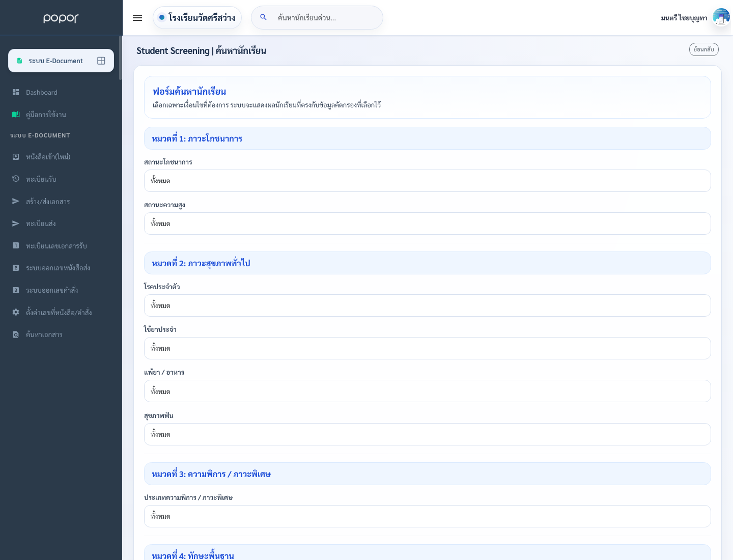Click the หมวดที่ 3: ความพิการ / ภาวะพิเศษ header

pos(428,474)
